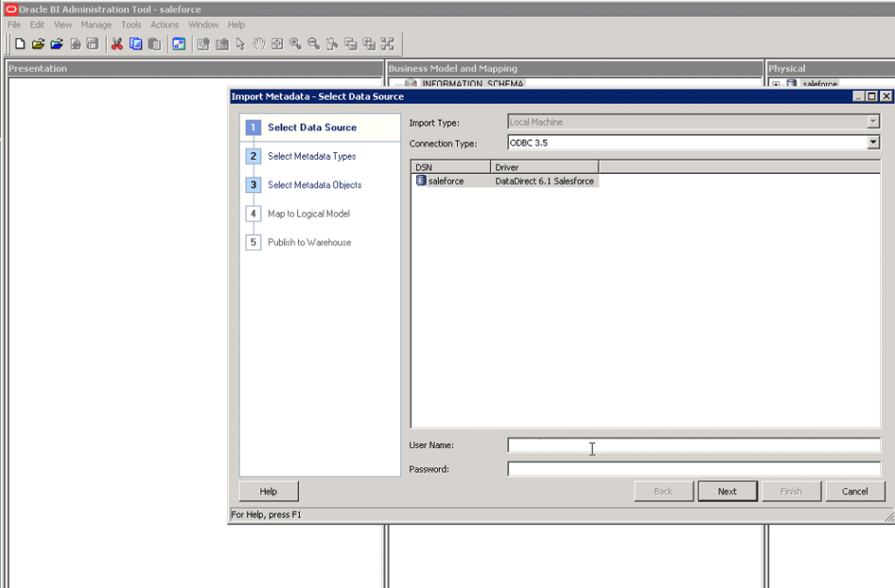This screenshot has height=588, width=895.
Task: Click the zoom out magnifier icon
Action: [x=314, y=44]
